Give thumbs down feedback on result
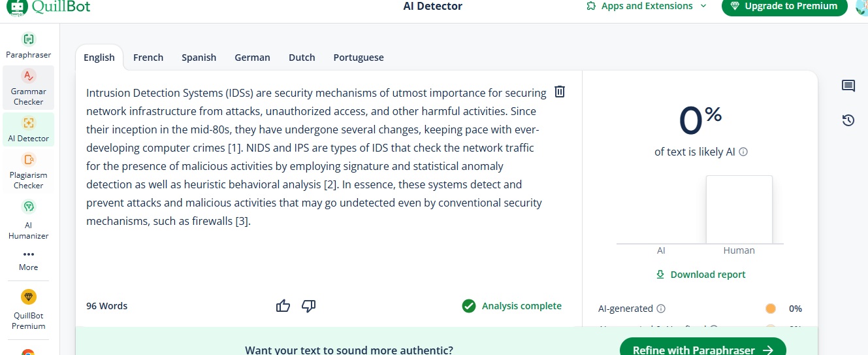The width and height of the screenshot is (868, 355). click(x=309, y=305)
